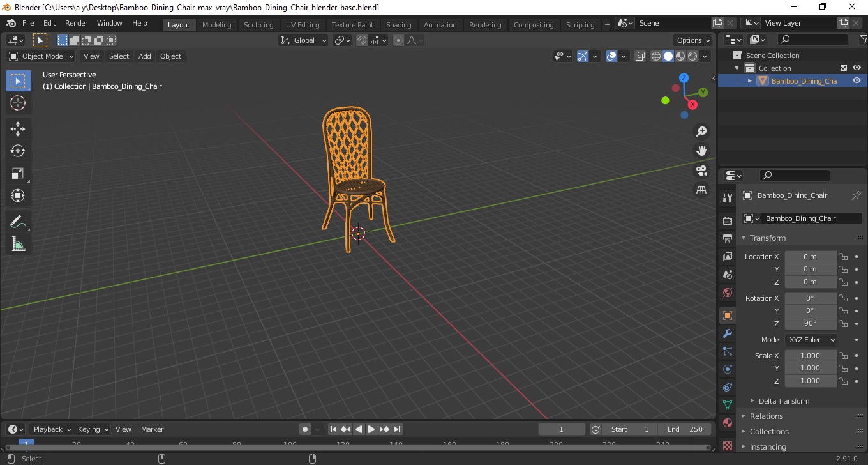
Task: Activate the Cursor tool
Action: (18, 103)
